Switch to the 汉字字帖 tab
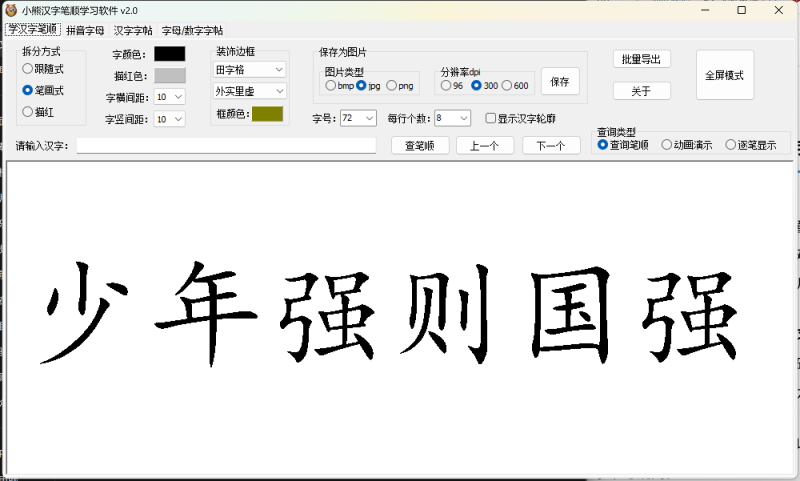Image resolution: width=800 pixels, height=481 pixels. pyautogui.click(x=133, y=30)
